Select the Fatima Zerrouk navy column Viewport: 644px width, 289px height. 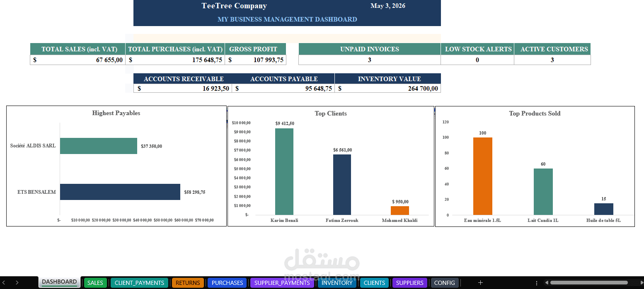coord(342,185)
